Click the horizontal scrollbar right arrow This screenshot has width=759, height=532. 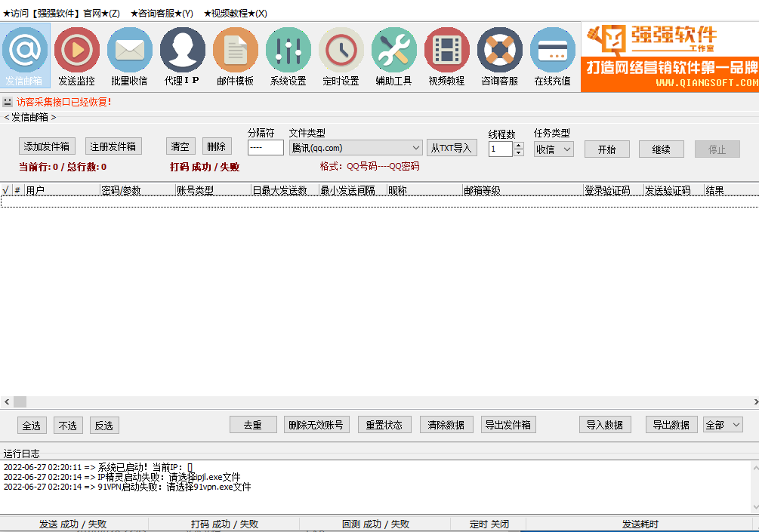click(x=755, y=401)
